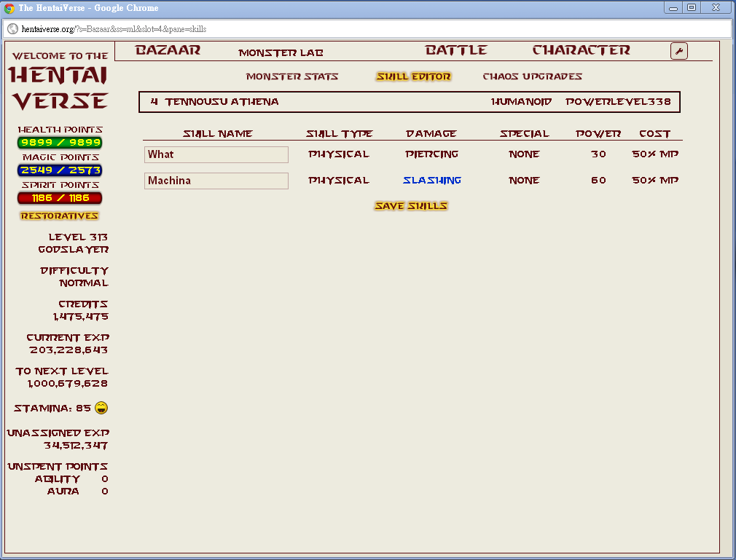Click the blue Slashing damage type
Image resolution: width=736 pixels, height=560 pixels.
pyautogui.click(x=432, y=181)
